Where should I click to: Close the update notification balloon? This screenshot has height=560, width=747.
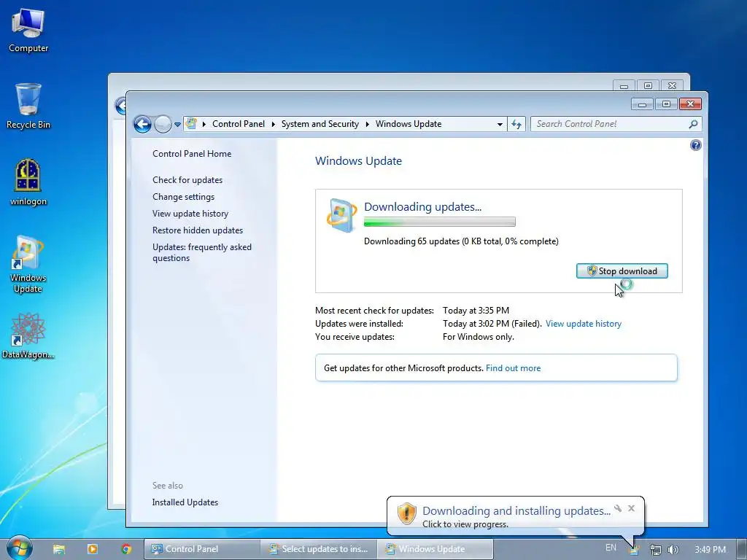[631, 508]
